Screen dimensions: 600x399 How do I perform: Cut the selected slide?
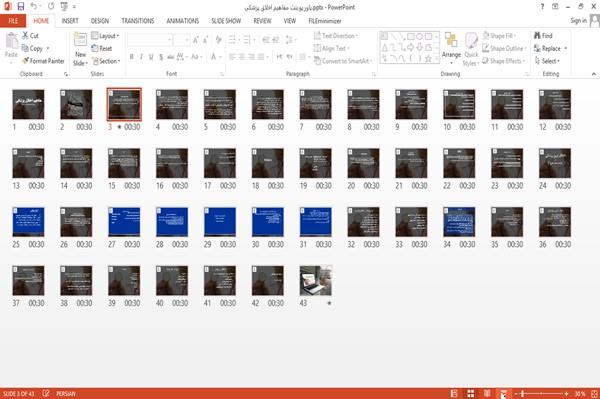(30, 36)
